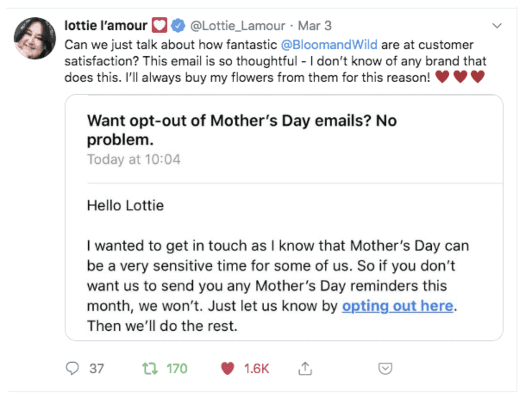Open the @BloomandWild mention
This screenshot has height=405, width=532.
pyautogui.click(x=329, y=45)
